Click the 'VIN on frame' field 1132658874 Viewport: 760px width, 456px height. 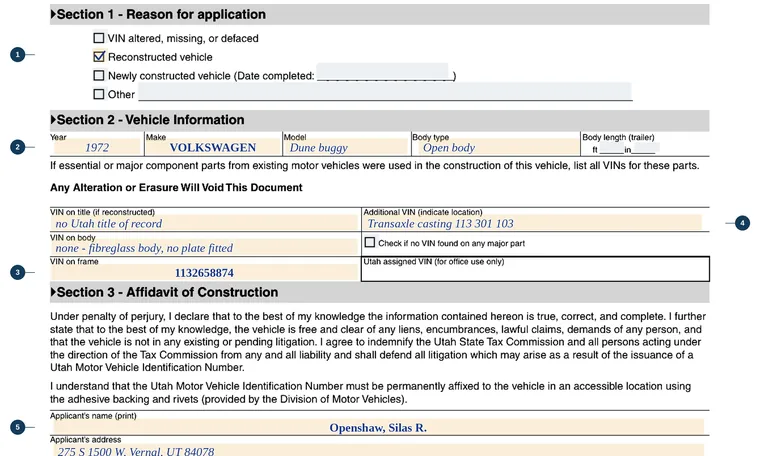(205, 273)
